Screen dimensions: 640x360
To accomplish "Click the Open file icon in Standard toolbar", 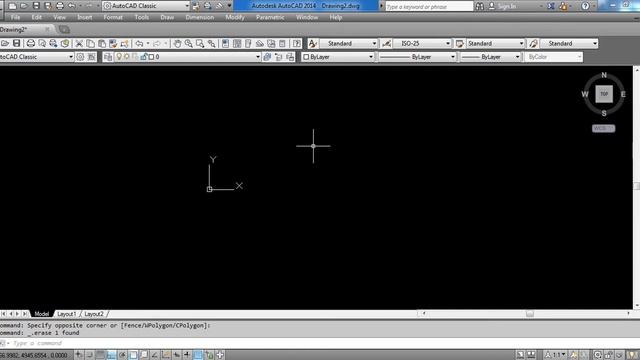I will tap(5, 43).
